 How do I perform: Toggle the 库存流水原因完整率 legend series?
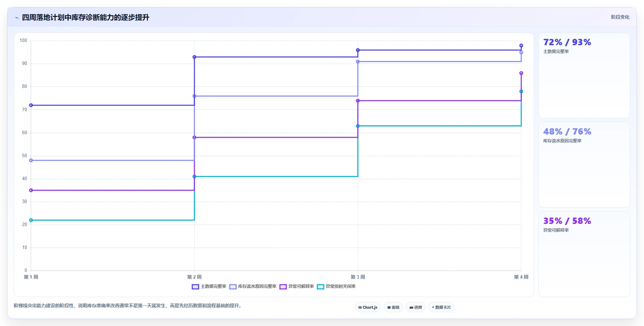pos(253,286)
